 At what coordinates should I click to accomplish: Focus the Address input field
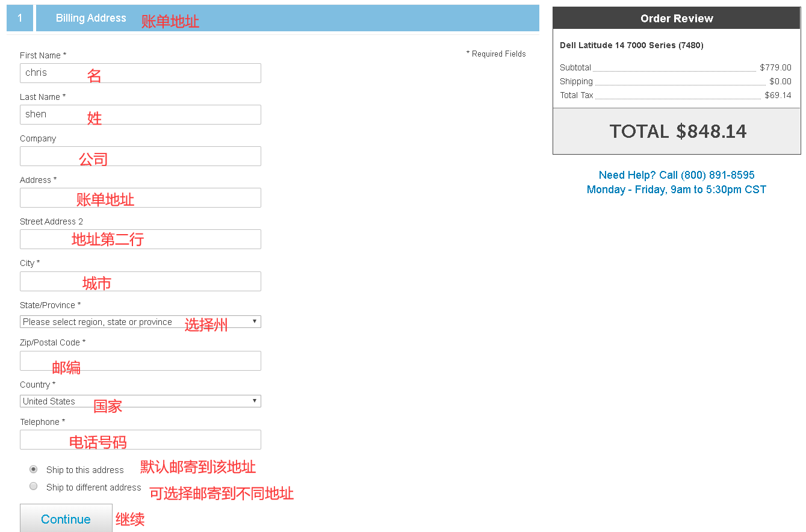click(x=140, y=197)
